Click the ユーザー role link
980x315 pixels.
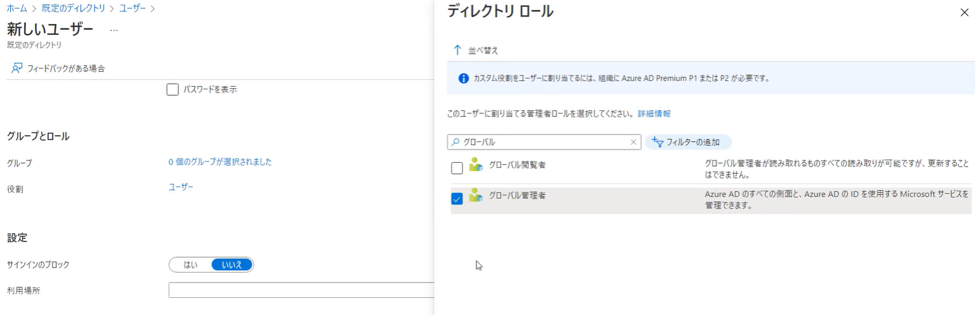point(181,187)
